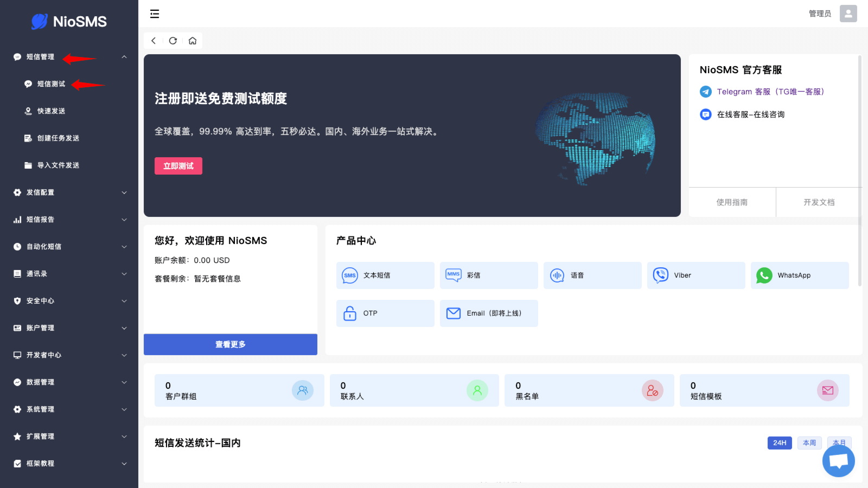
Task: Click the 管理员 username text
Action: coord(820,14)
